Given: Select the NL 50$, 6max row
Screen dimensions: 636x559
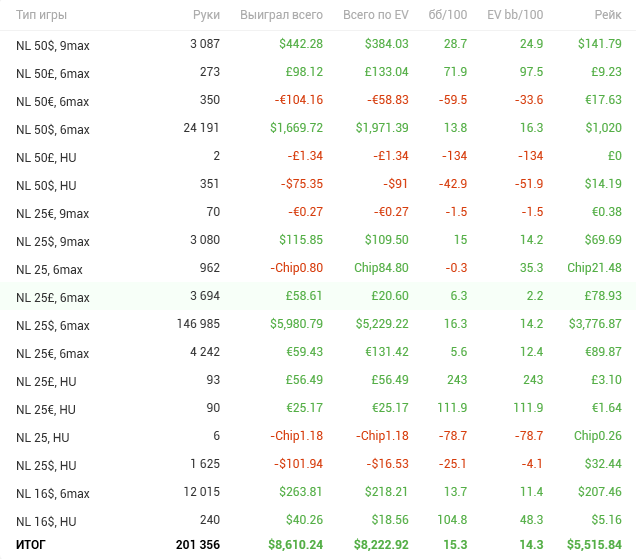Looking at the screenshot, I should tap(318, 128).
